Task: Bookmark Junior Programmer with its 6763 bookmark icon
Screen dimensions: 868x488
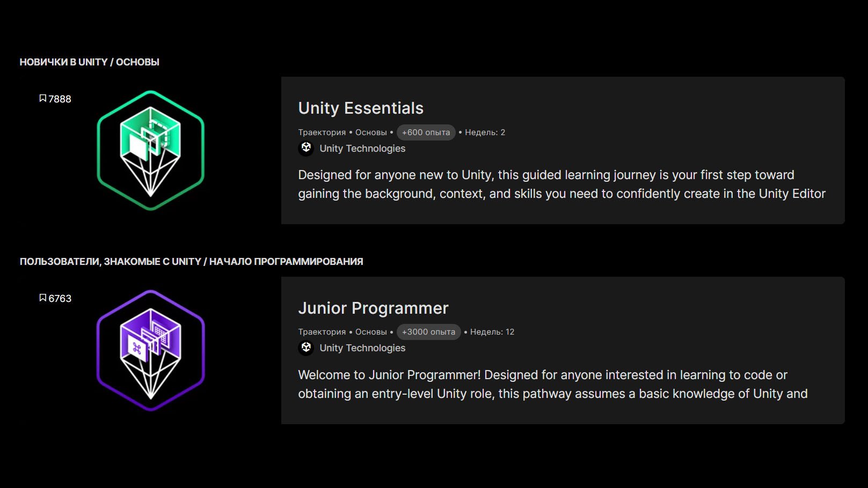Action: pos(43,298)
